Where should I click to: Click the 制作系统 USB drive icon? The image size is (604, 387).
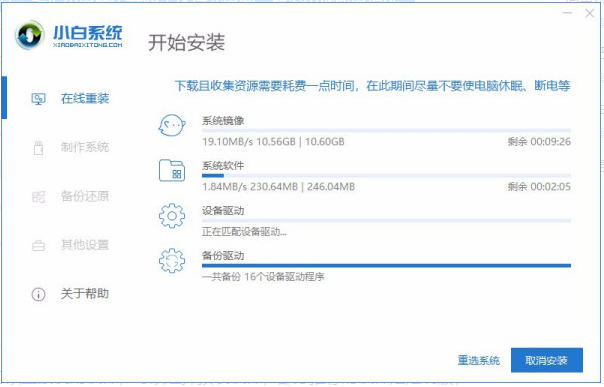[38, 147]
